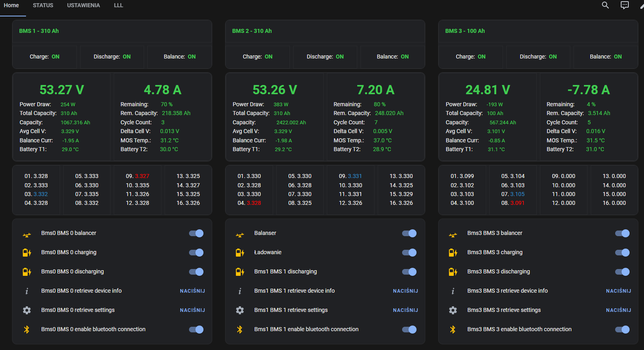Open BMS 2 Remaining 80 % value

[380, 105]
